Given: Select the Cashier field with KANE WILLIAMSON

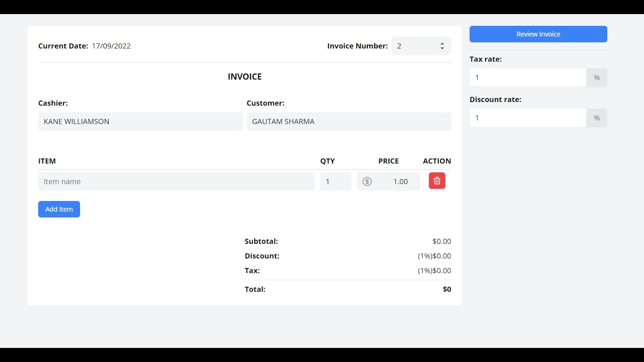Looking at the screenshot, I should 140,122.
